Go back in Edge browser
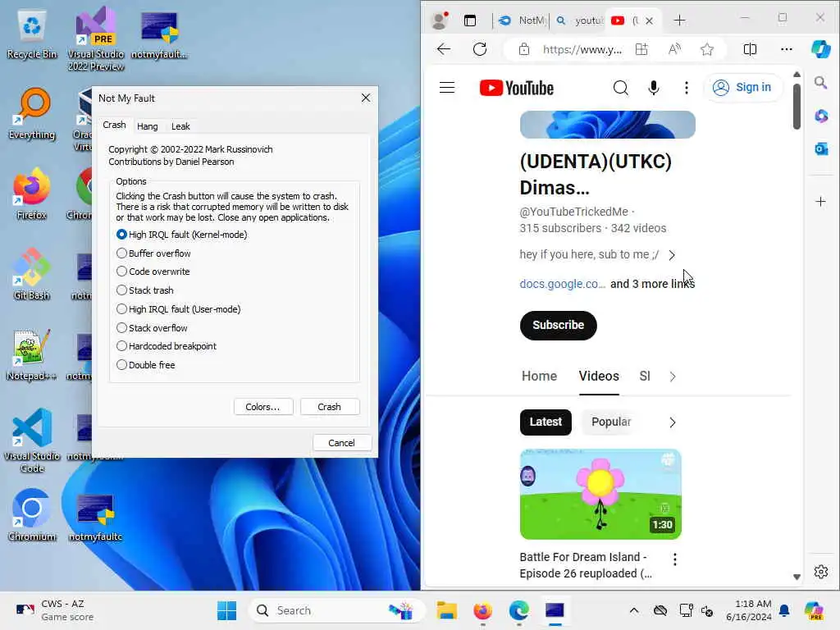Viewport: 840px width, 630px height. point(444,49)
